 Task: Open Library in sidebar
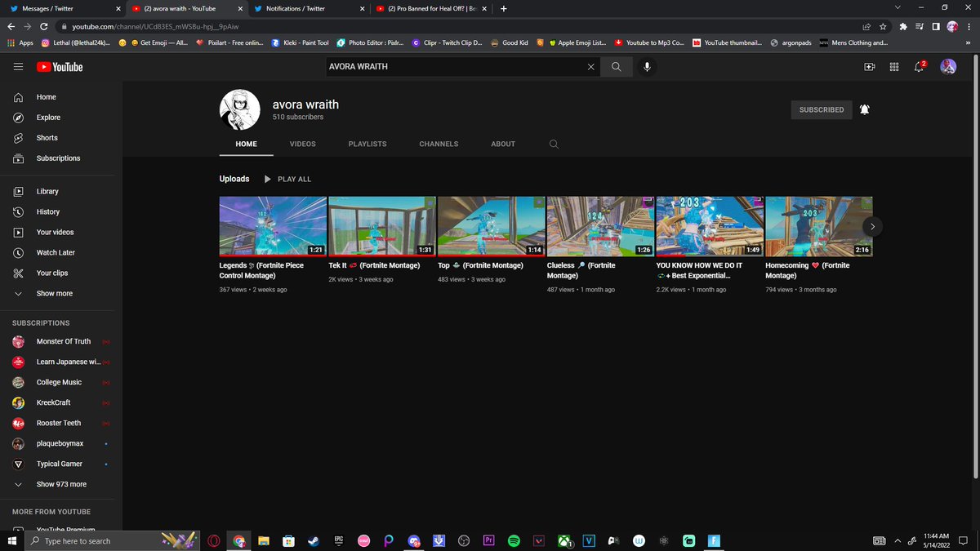click(x=61, y=191)
